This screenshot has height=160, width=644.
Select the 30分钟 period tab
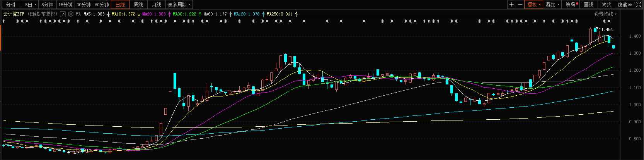point(83,5)
